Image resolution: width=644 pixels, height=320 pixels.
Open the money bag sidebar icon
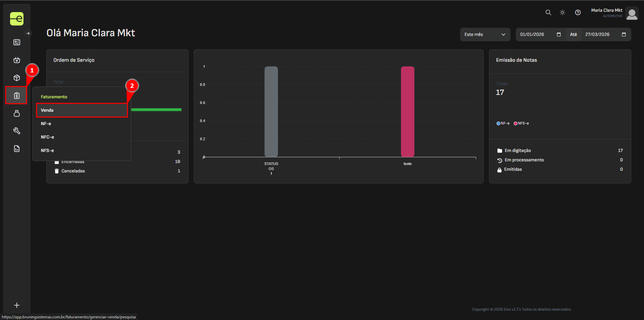click(17, 113)
